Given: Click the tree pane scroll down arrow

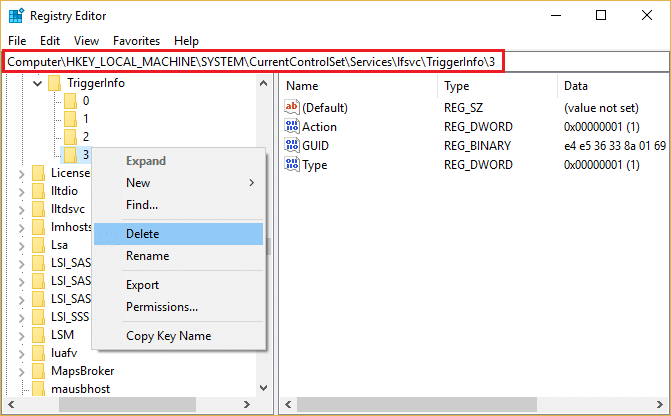Looking at the screenshot, I should pos(264,388).
